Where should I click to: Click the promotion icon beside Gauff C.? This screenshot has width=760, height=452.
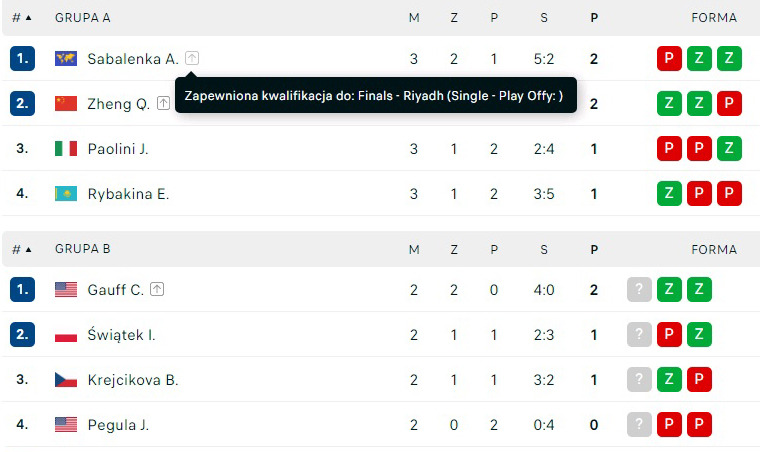tap(157, 289)
